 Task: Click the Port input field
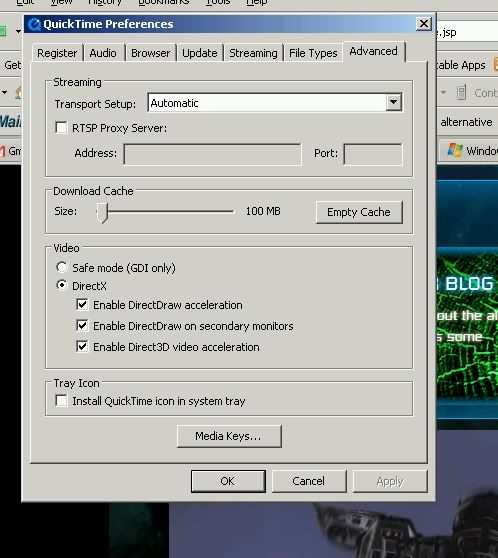click(x=373, y=154)
